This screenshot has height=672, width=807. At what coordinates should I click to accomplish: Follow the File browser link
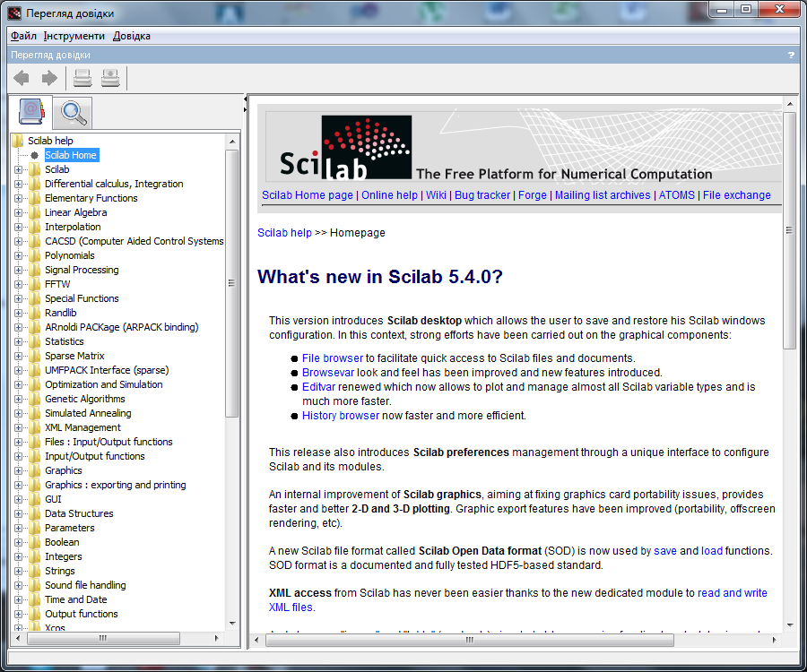click(x=333, y=358)
